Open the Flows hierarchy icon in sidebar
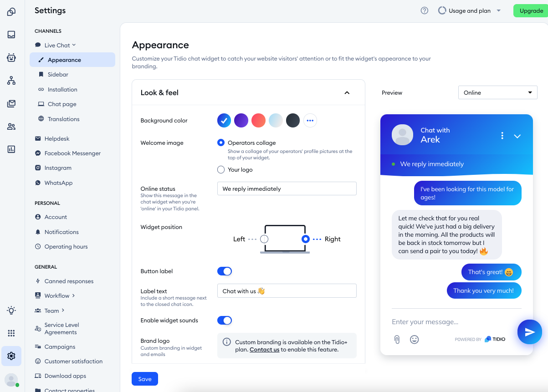 (11, 81)
